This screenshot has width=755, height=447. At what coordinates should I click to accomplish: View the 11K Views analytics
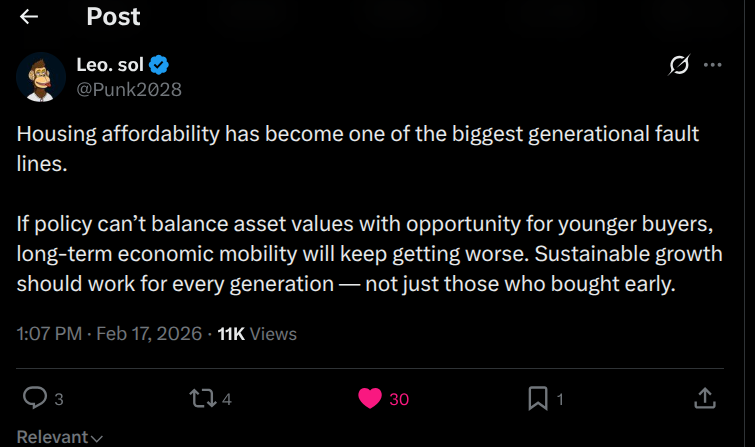(x=257, y=334)
